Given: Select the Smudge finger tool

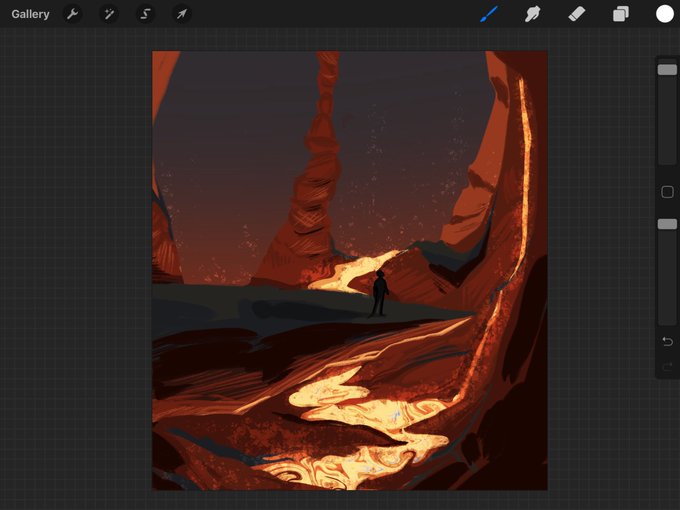Looking at the screenshot, I should click(533, 14).
